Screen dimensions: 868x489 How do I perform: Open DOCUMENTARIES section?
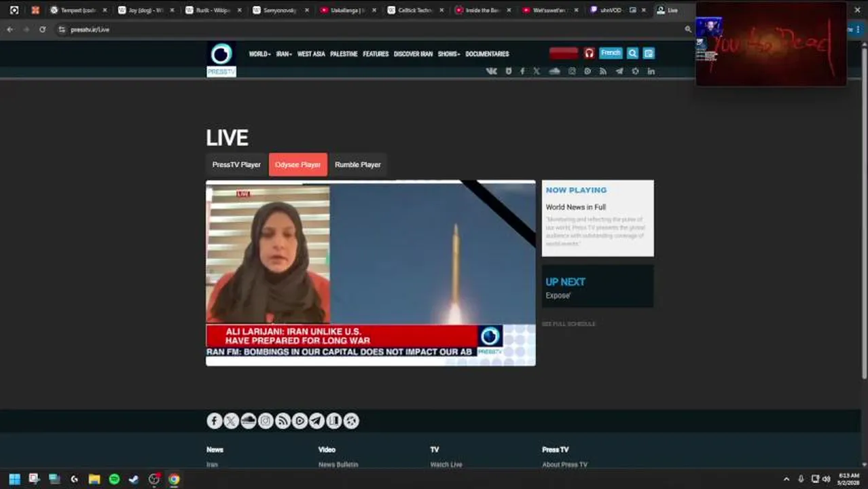point(487,54)
